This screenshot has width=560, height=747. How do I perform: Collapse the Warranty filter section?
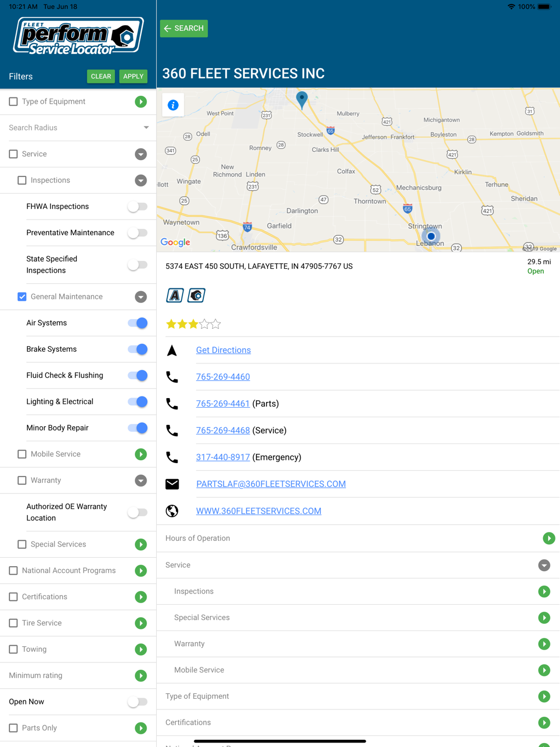141,480
